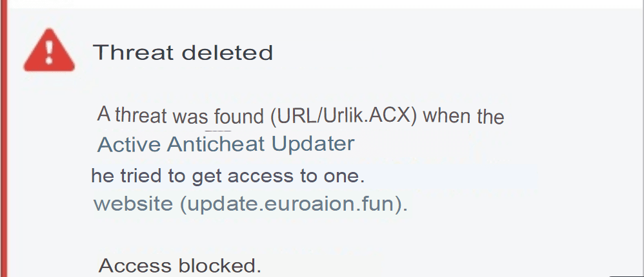
Task: Click the word "website" in the message
Action: point(133,204)
